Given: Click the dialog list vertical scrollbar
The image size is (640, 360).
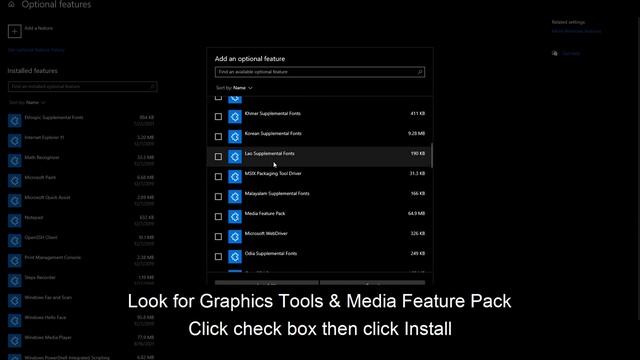Looking at the screenshot, I should pyautogui.click(x=431, y=156).
